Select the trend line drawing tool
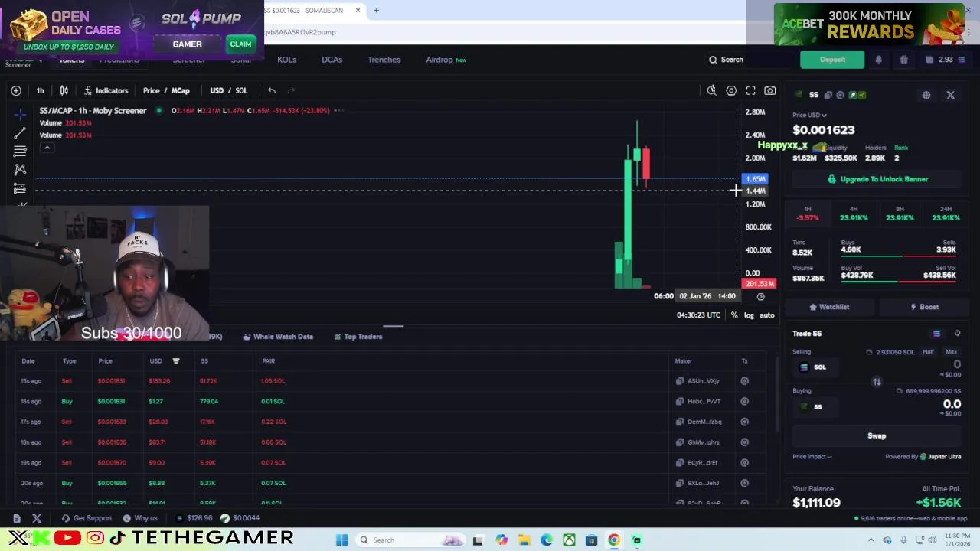Screen dimensions: 980x551 pos(21,132)
